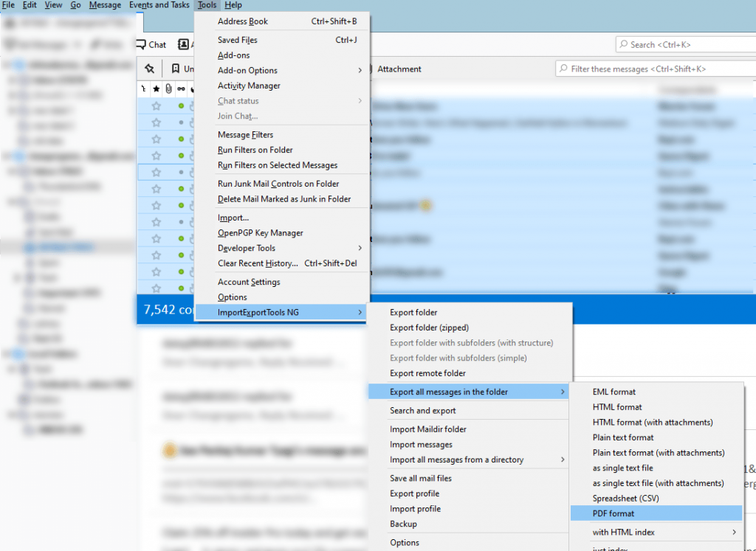The width and height of the screenshot is (756, 551).
Task: Select Address Book from Tools menu
Action: (x=281, y=21)
